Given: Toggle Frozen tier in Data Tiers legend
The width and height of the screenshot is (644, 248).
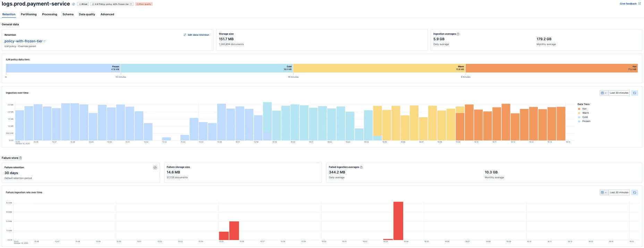Looking at the screenshot, I should (x=586, y=121).
